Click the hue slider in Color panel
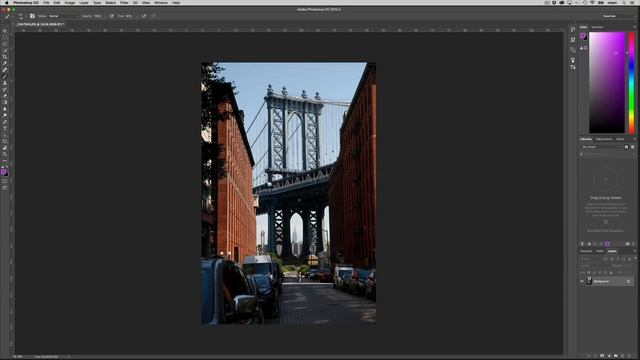Viewport: 640px width, 360px height. [631, 83]
